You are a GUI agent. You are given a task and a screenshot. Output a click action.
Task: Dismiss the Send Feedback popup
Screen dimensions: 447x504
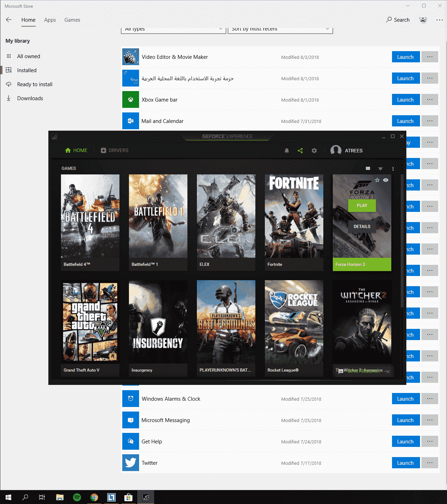tap(388, 372)
